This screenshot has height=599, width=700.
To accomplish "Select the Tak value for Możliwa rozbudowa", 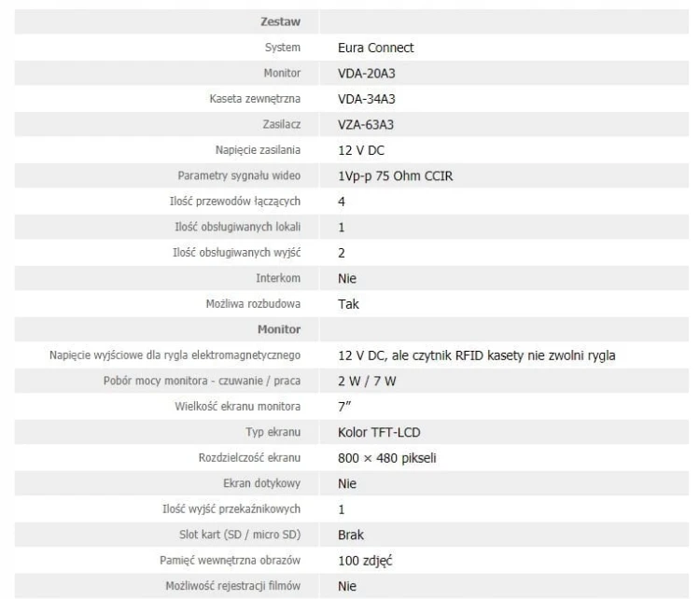I will pos(348,304).
